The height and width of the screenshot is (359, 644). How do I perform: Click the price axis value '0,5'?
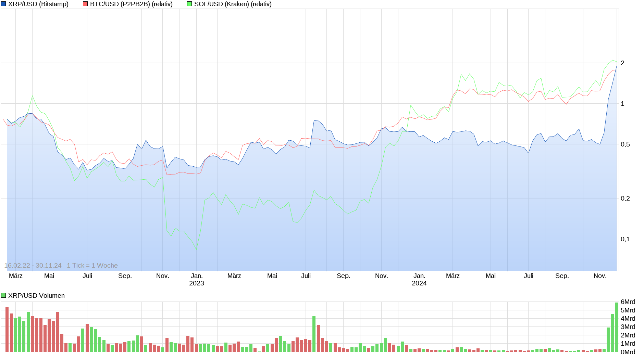[x=625, y=144]
